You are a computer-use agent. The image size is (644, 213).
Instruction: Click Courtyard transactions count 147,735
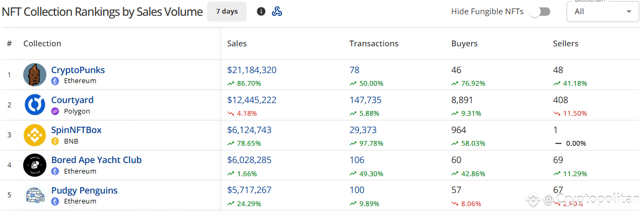point(366,100)
